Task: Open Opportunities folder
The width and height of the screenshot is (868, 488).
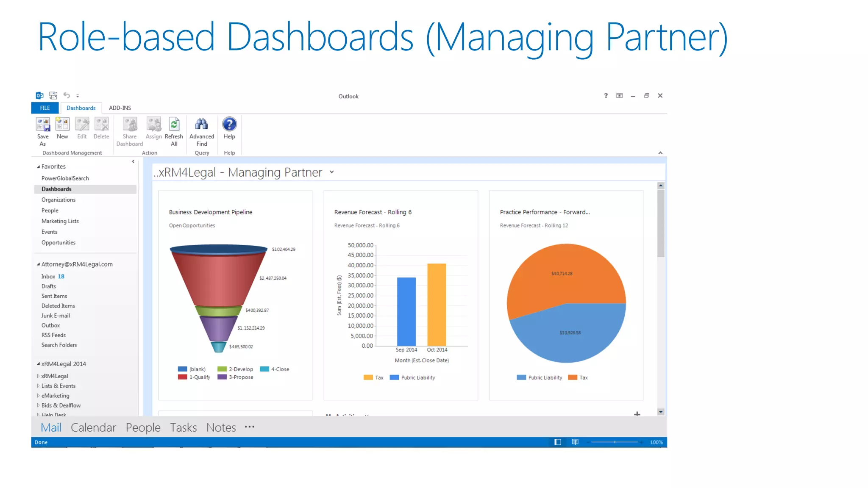Action: coord(58,243)
